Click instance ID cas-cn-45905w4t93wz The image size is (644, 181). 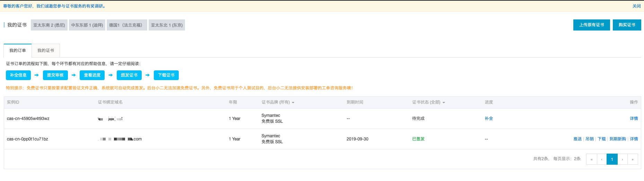point(28,119)
